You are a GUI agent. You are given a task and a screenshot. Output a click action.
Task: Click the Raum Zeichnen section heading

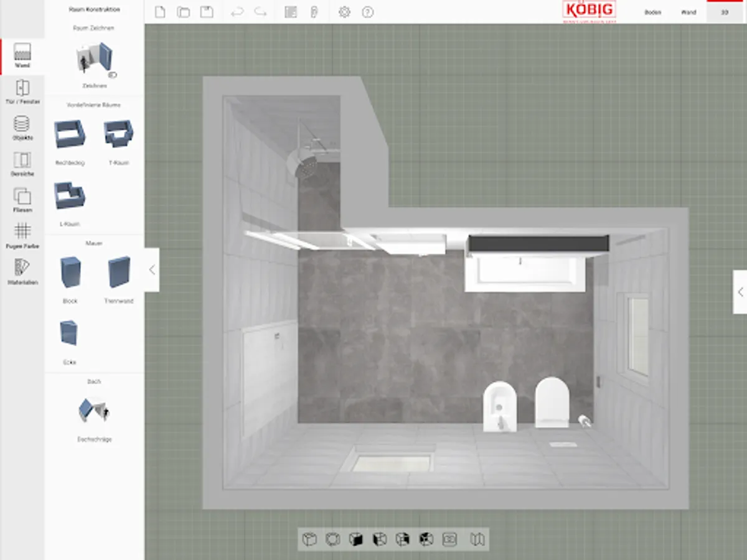click(x=95, y=29)
